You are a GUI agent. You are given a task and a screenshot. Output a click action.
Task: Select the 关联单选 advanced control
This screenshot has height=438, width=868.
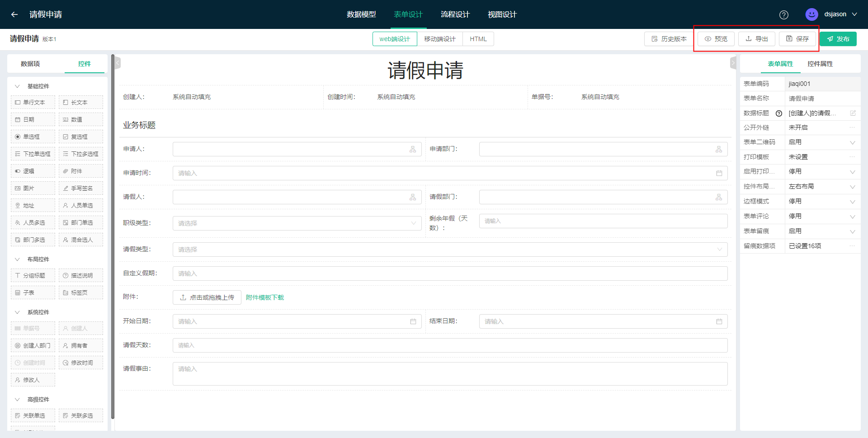[x=33, y=415]
